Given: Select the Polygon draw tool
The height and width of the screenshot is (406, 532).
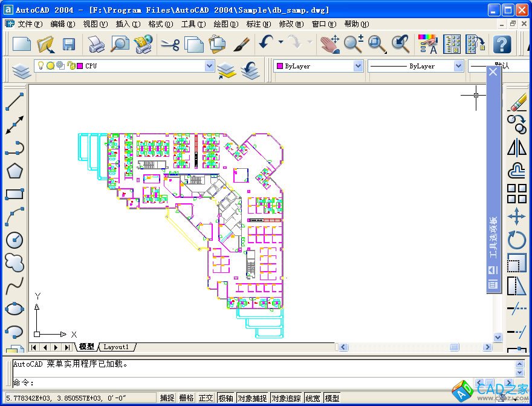Looking at the screenshot, I should tap(13, 170).
